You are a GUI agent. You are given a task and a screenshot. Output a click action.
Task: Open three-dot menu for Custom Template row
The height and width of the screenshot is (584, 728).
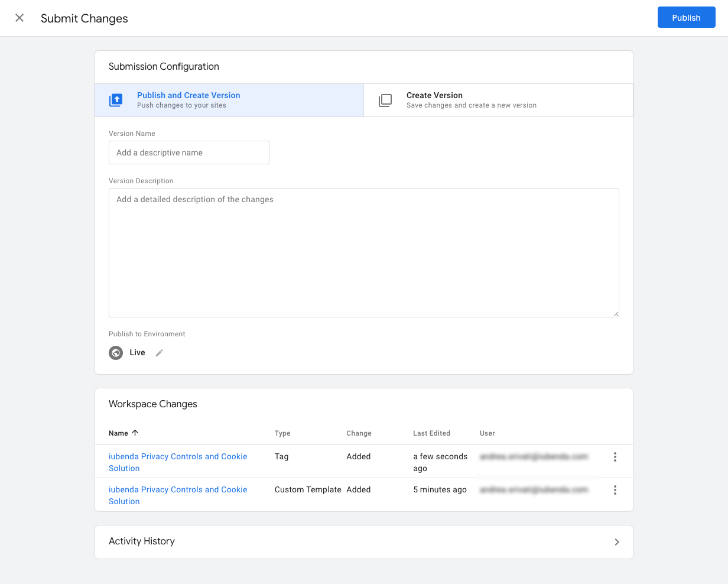[615, 490]
